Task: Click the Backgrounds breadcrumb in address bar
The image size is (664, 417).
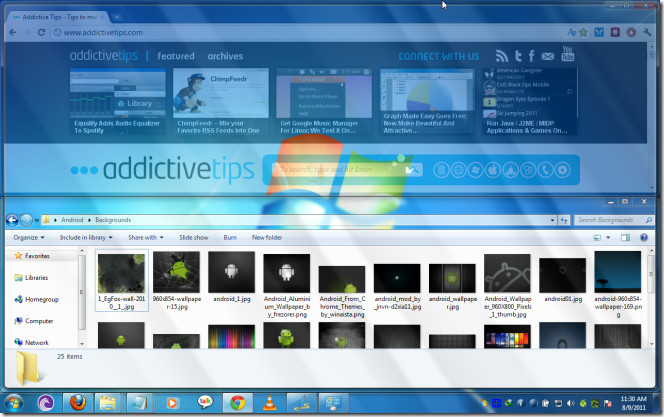Action: coord(113,220)
